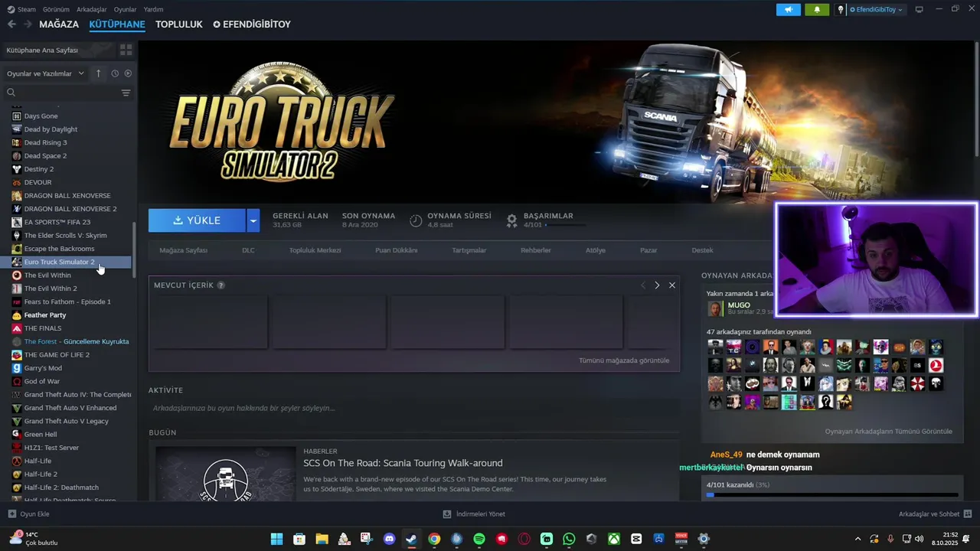Click Oynayan Arkadaşların Tümünü Görüntüle
980x551 pixels.
pyautogui.click(x=889, y=432)
